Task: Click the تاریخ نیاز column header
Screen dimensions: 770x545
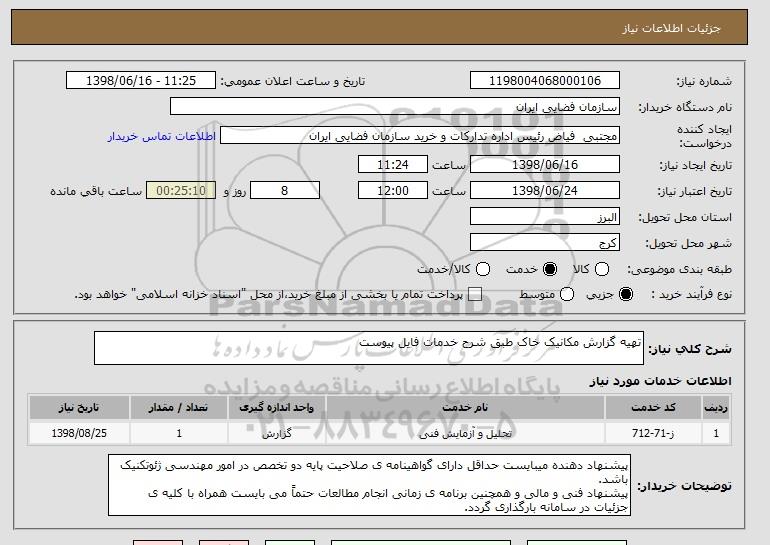Action: point(79,408)
